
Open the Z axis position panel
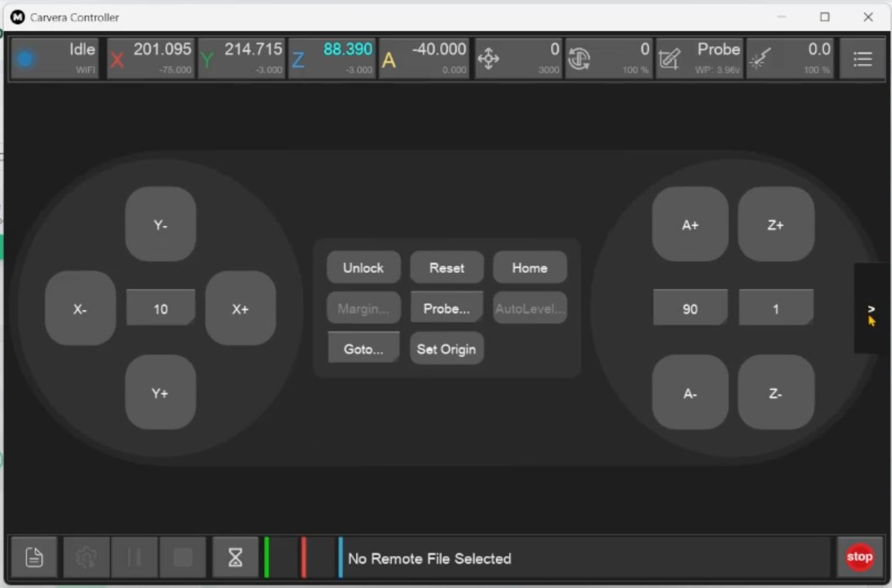click(x=332, y=58)
